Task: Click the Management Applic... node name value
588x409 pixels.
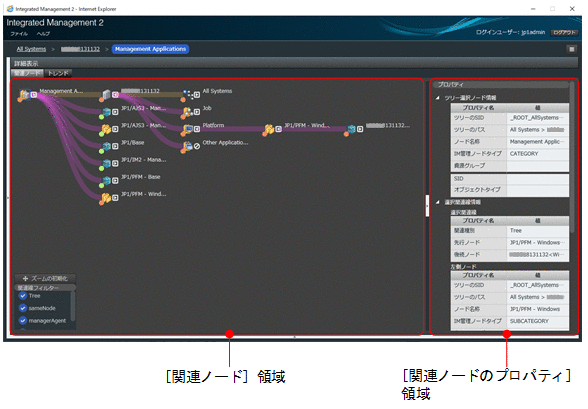Action: coord(537,142)
